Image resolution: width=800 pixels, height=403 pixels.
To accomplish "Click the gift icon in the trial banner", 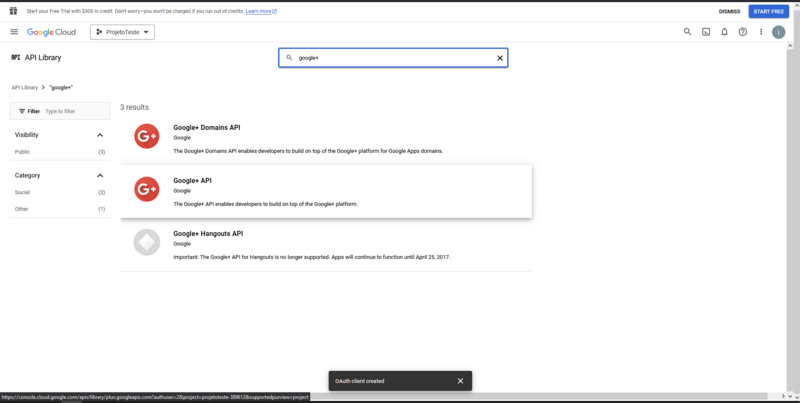I will 14,11.
